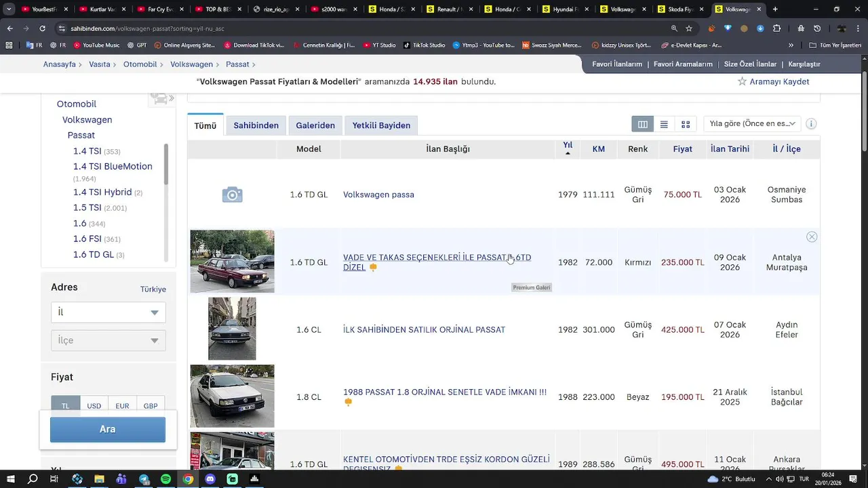Select the Galeriden tab
The height and width of the screenshot is (488, 868).
coord(315,125)
